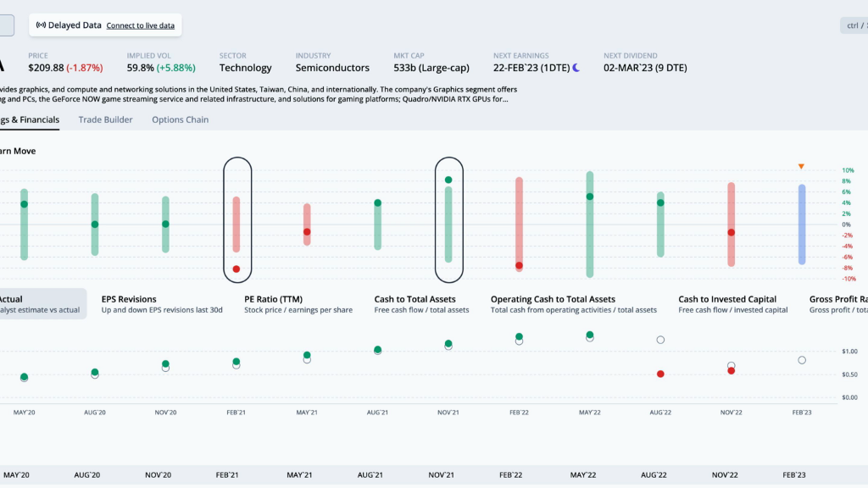Click the red EPS dot for NOV'22

pyautogui.click(x=731, y=371)
